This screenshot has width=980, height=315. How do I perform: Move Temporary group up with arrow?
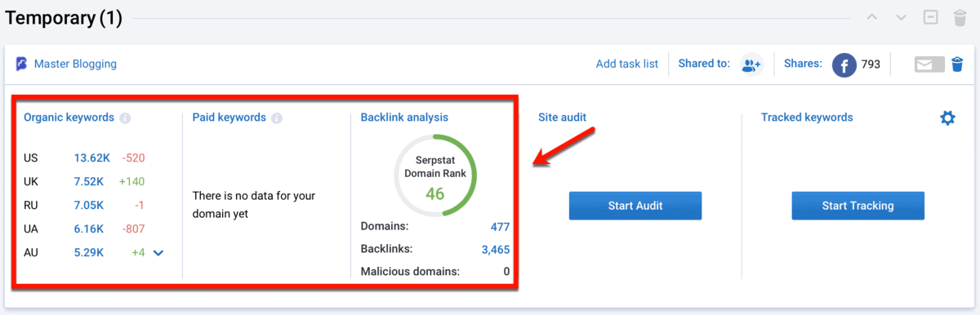(873, 18)
